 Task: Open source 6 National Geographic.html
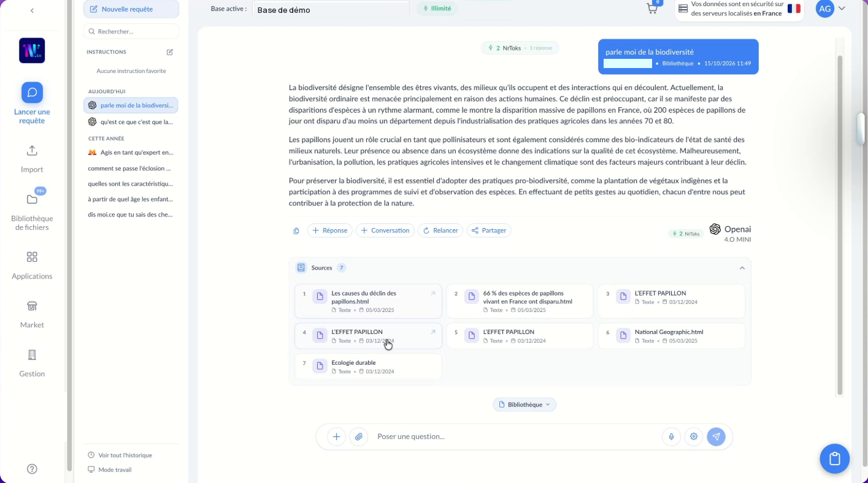coord(671,336)
